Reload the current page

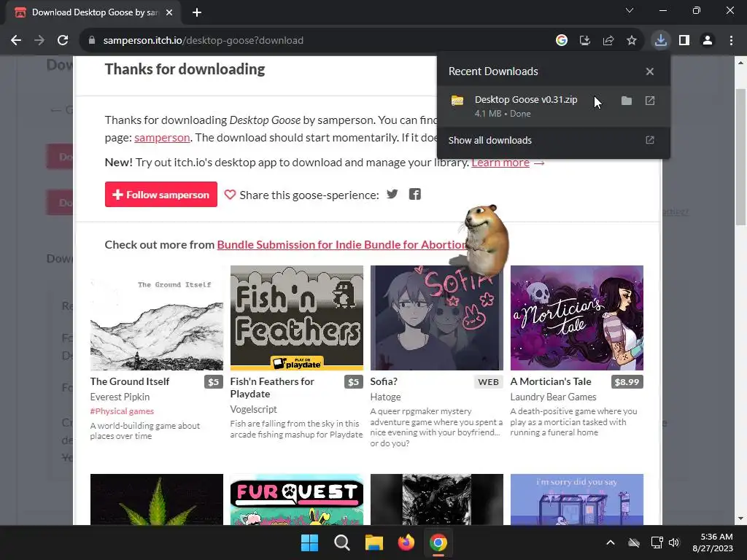coord(63,41)
